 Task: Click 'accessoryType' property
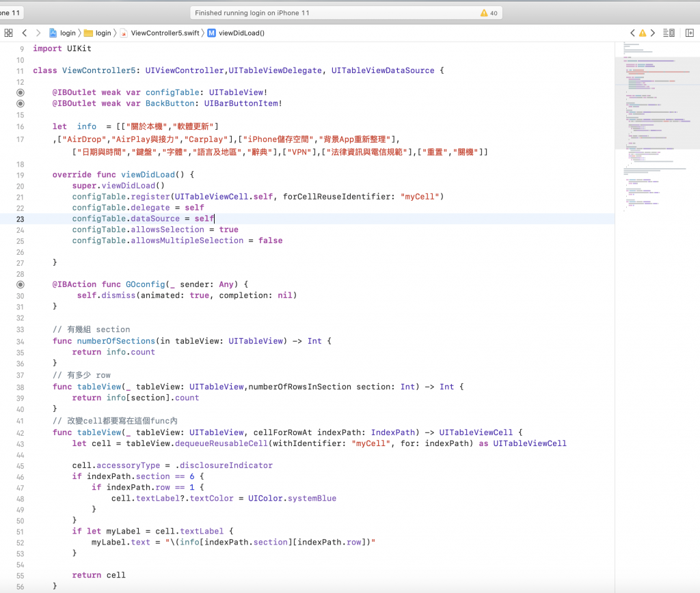click(x=128, y=465)
